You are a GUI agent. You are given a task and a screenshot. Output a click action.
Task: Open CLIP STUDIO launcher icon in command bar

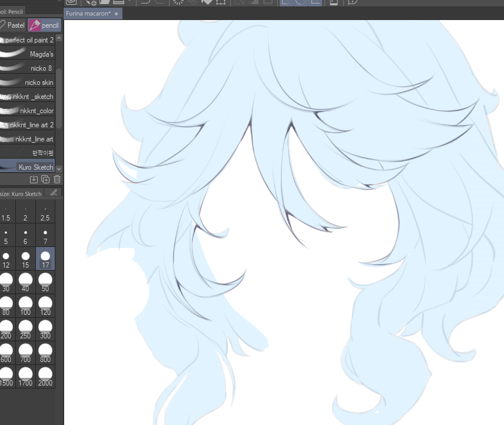pyautogui.click(x=71, y=2)
